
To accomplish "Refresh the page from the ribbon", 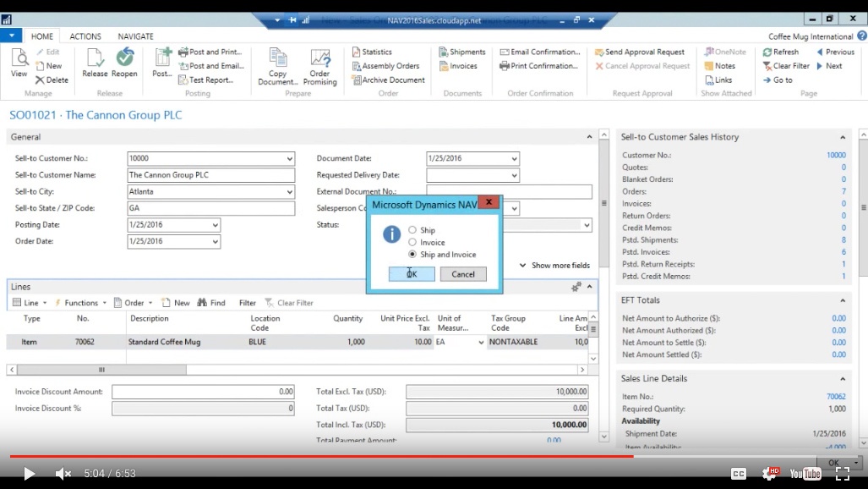I will click(x=781, y=52).
